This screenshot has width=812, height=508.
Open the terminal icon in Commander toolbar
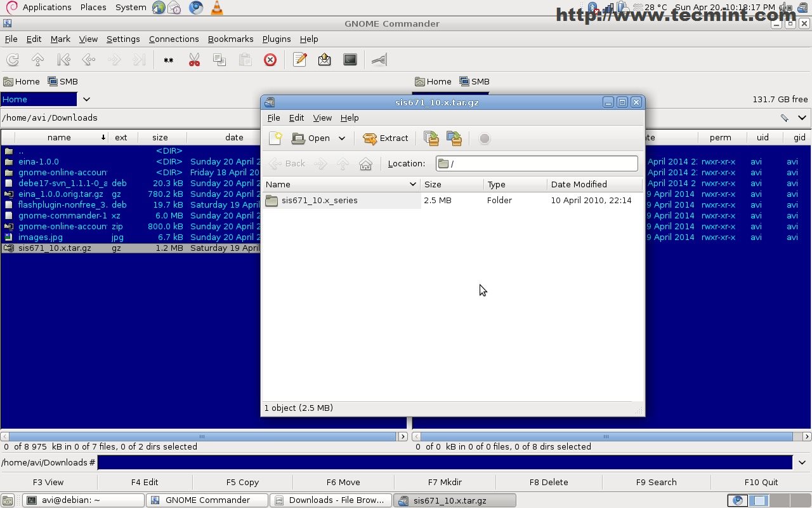pyautogui.click(x=350, y=60)
